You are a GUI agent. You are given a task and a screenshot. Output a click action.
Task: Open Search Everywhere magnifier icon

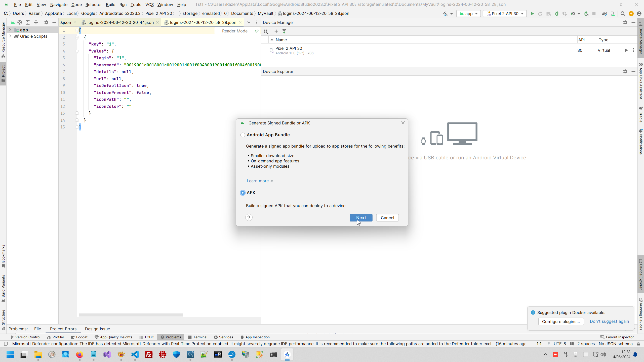tap(623, 14)
